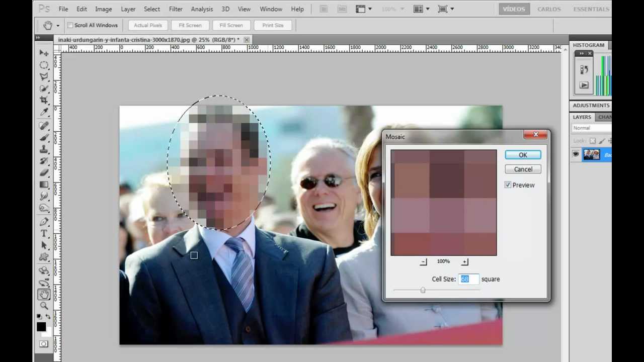Open the Window menu
This screenshot has height=362, width=644.
tap(271, 9)
